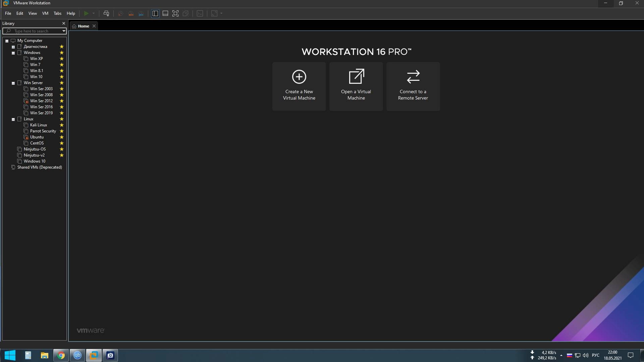Collapse the Windows folder
Screen dimensions: 644x362
click(13, 53)
